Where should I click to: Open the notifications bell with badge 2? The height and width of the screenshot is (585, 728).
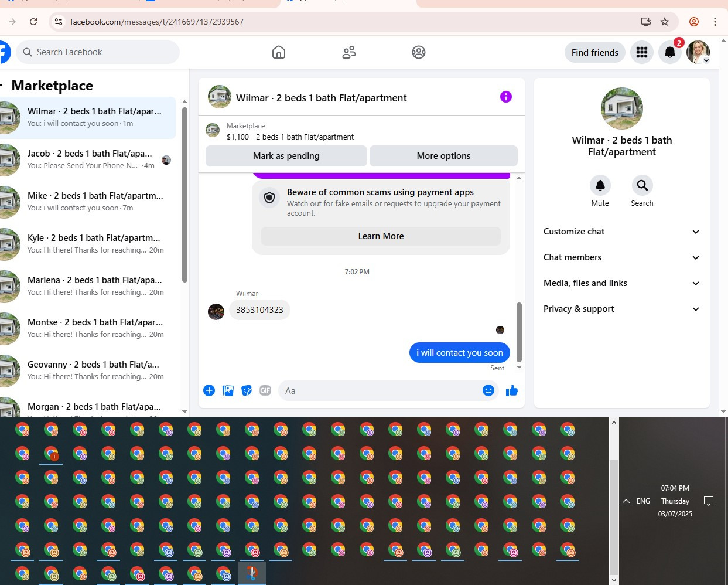click(x=670, y=52)
